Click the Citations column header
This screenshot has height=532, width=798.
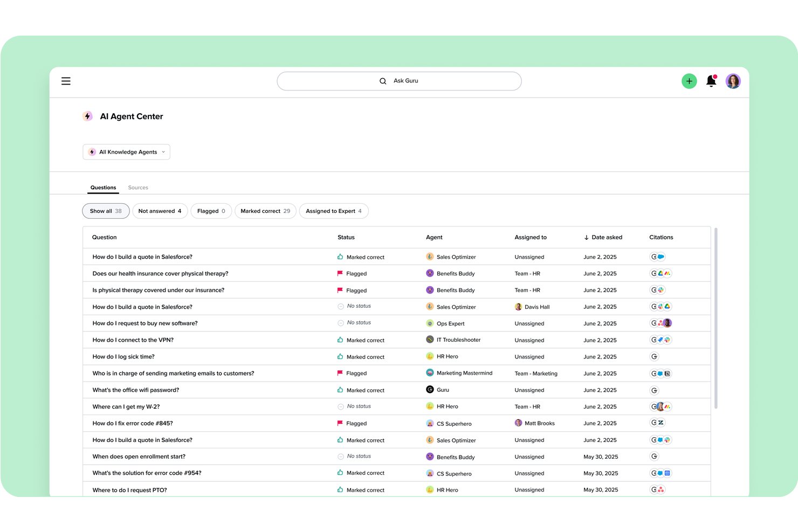pyautogui.click(x=661, y=237)
